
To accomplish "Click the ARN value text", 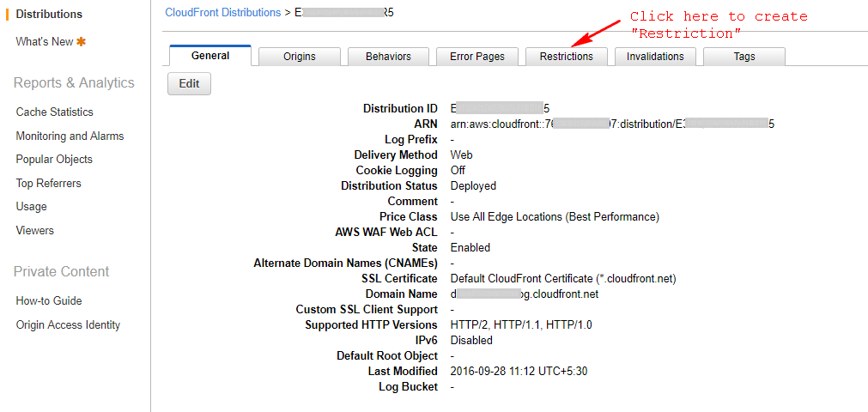I will pyautogui.click(x=612, y=124).
